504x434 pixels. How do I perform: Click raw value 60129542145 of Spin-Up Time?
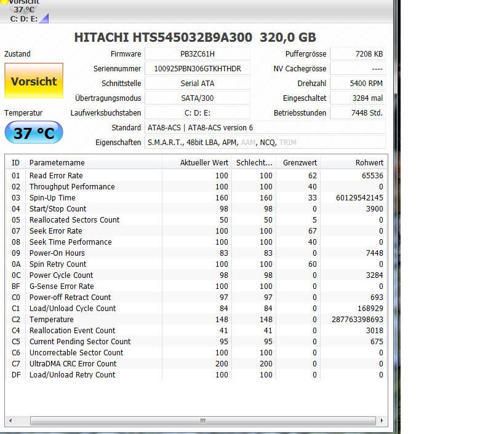tap(359, 198)
